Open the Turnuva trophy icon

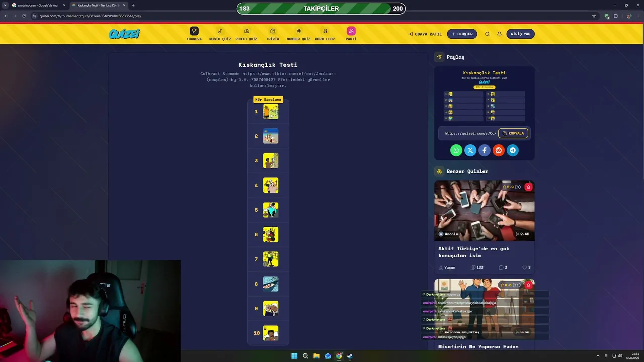click(x=194, y=31)
